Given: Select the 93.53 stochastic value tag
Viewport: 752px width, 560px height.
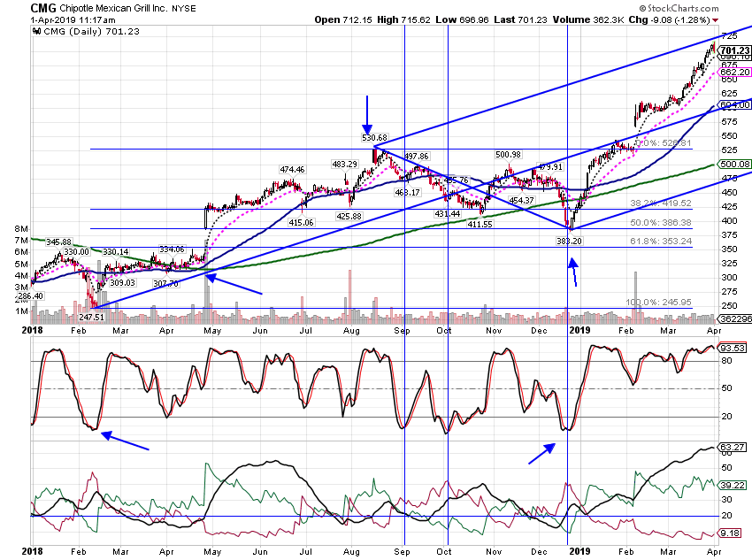Looking at the screenshot, I should point(733,348).
